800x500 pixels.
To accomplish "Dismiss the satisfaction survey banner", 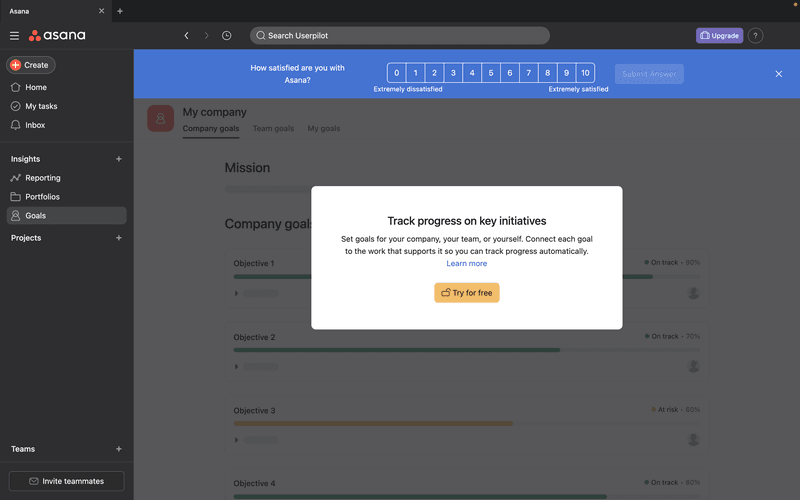I will (779, 74).
